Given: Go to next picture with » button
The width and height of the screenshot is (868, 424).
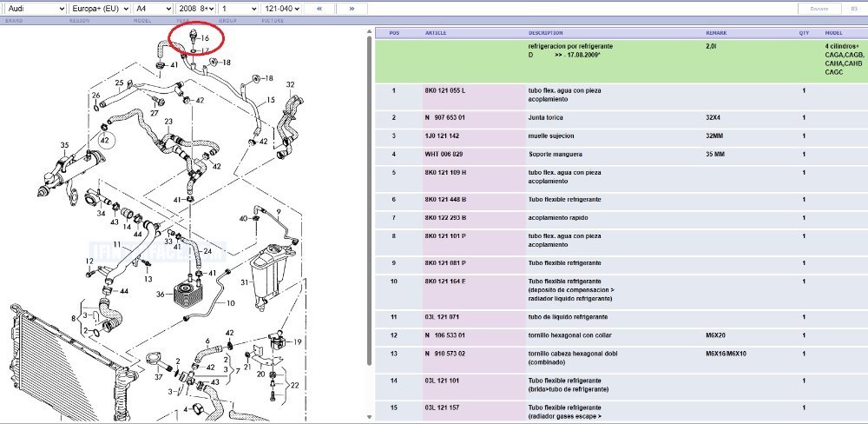Looking at the screenshot, I should pos(352,9).
